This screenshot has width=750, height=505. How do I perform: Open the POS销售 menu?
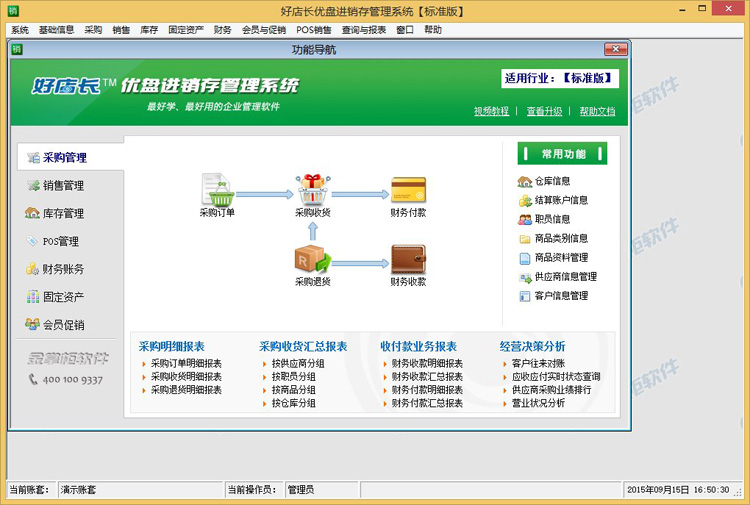pos(314,30)
